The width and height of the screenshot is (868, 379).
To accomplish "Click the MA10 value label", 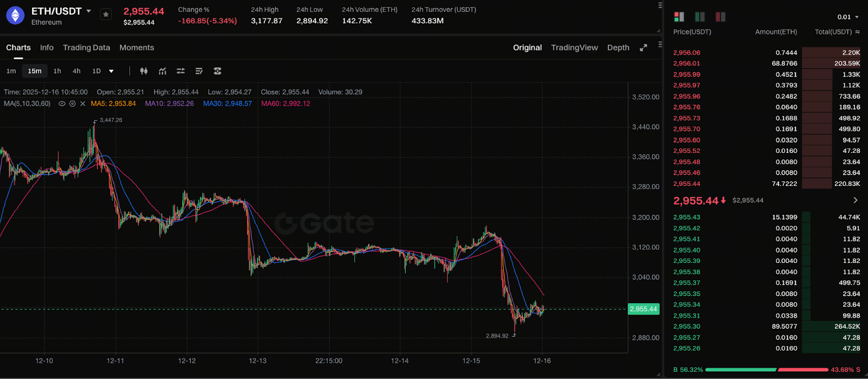I will coord(169,104).
